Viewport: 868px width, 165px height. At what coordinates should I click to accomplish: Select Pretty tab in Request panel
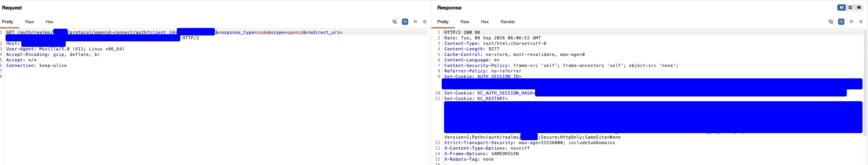coord(7,22)
